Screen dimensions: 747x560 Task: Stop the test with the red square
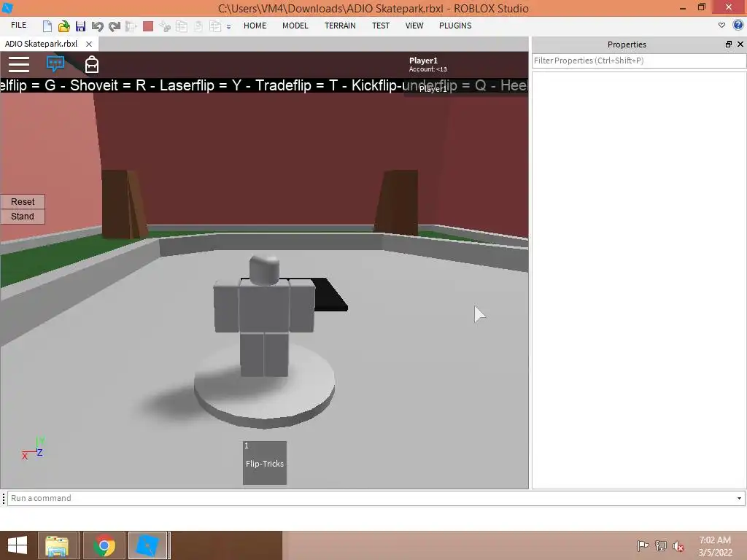point(148,26)
